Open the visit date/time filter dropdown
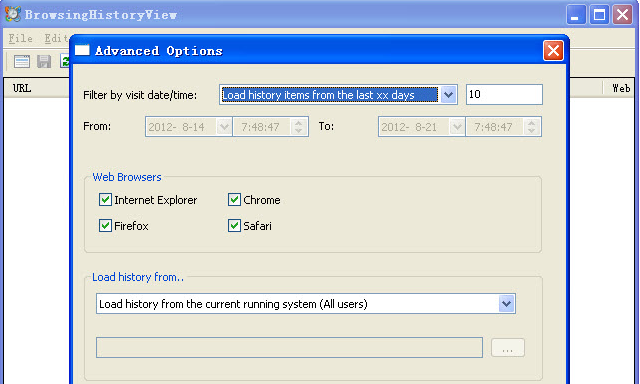This screenshot has width=640, height=384. coord(448,95)
